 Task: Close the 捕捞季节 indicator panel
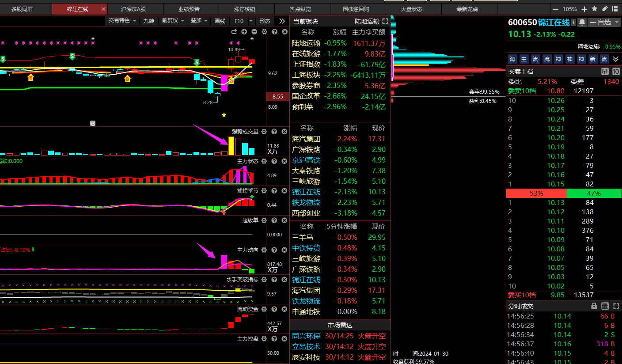[x=284, y=191]
